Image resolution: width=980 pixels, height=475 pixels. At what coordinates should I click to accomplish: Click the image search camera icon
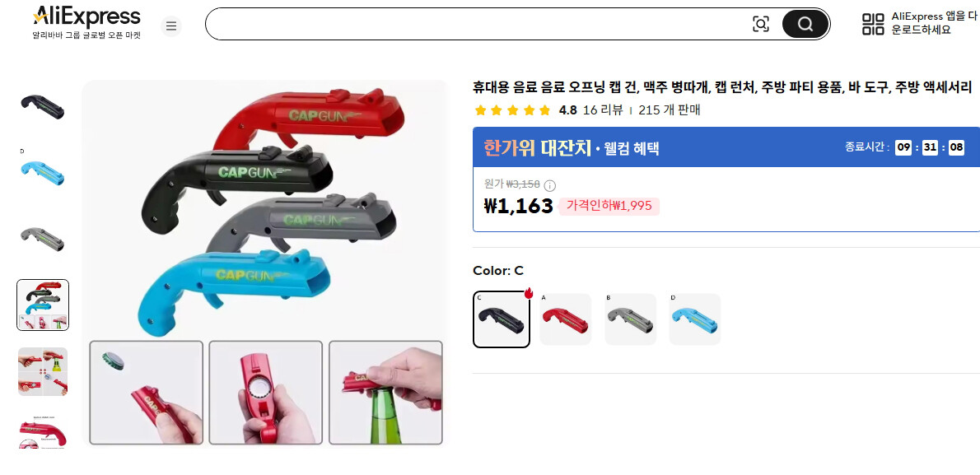tap(761, 25)
